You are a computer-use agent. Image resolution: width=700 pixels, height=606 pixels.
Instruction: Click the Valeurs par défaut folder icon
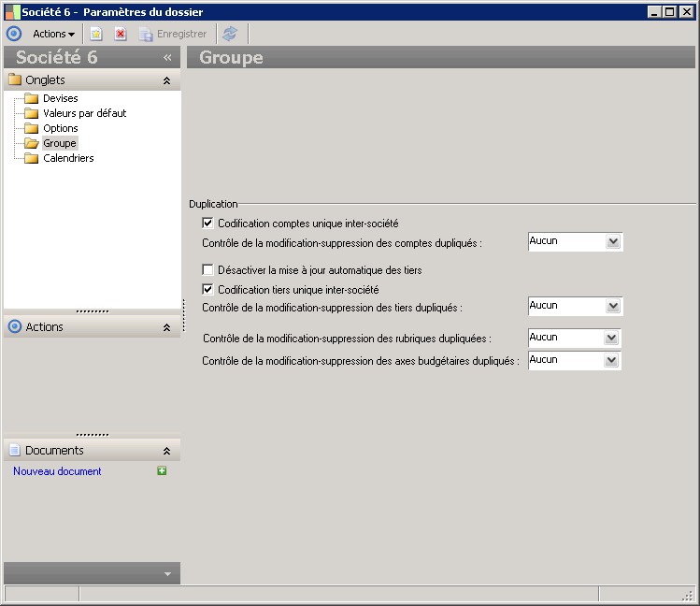pos(31,113)
